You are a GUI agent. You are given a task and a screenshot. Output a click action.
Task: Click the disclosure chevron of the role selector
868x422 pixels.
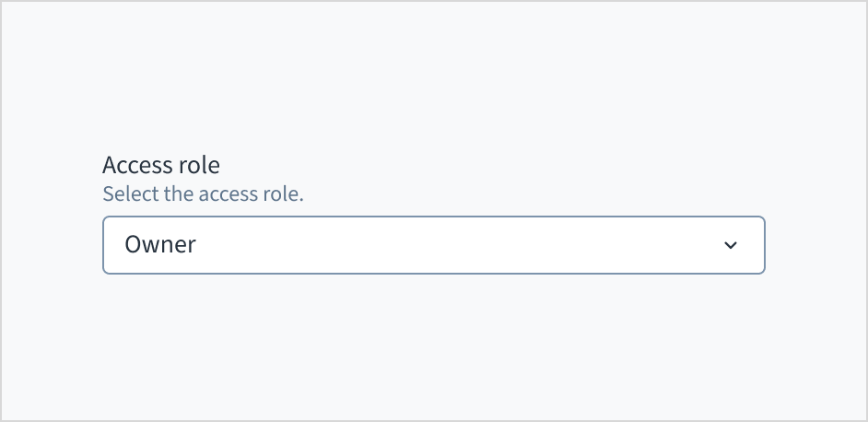point(731,245)
